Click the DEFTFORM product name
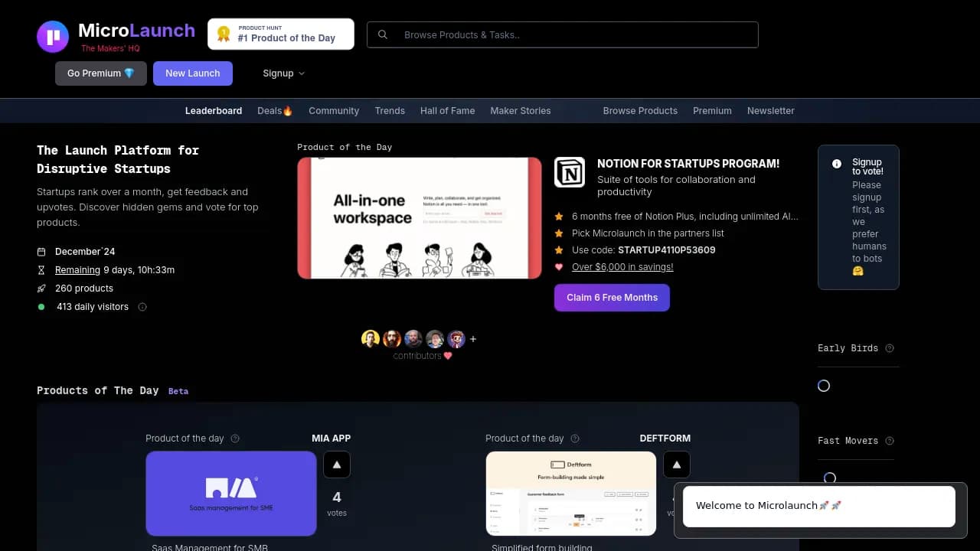Image resolution: width=980 pixels, height=551 pixels. pos(665,439)
